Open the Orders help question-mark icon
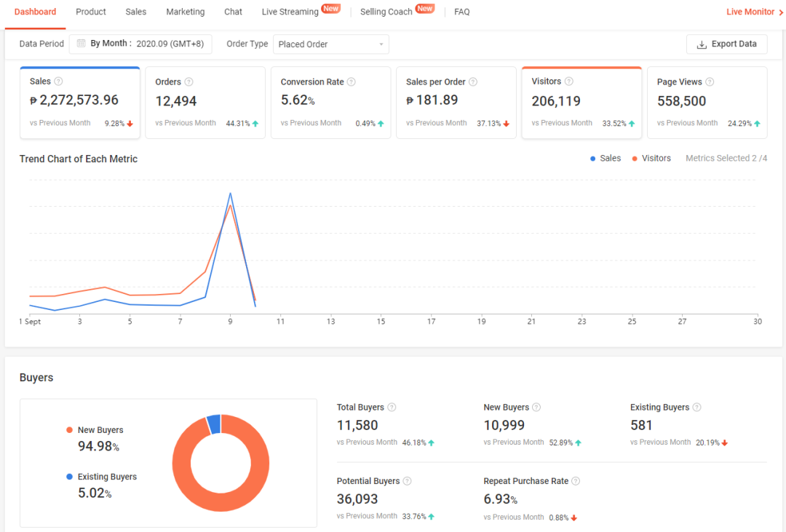This screenshot has width=786, height=532. (x=188, y=82)
